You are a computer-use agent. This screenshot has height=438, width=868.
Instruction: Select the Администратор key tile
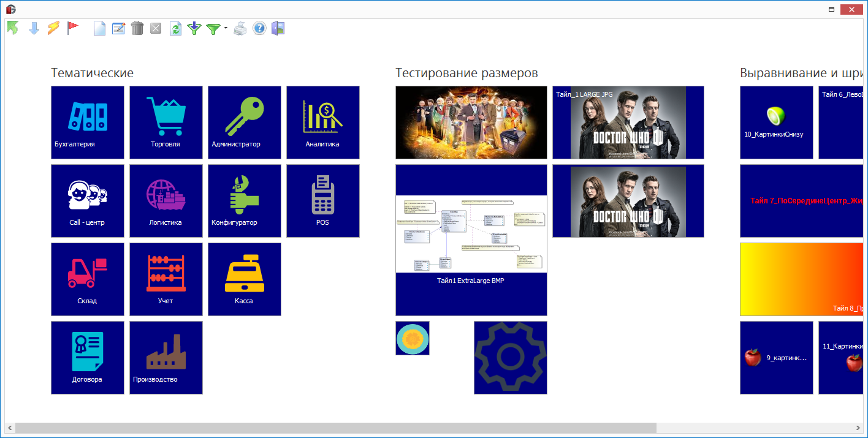pyautogui.click(x=244, y=122)
